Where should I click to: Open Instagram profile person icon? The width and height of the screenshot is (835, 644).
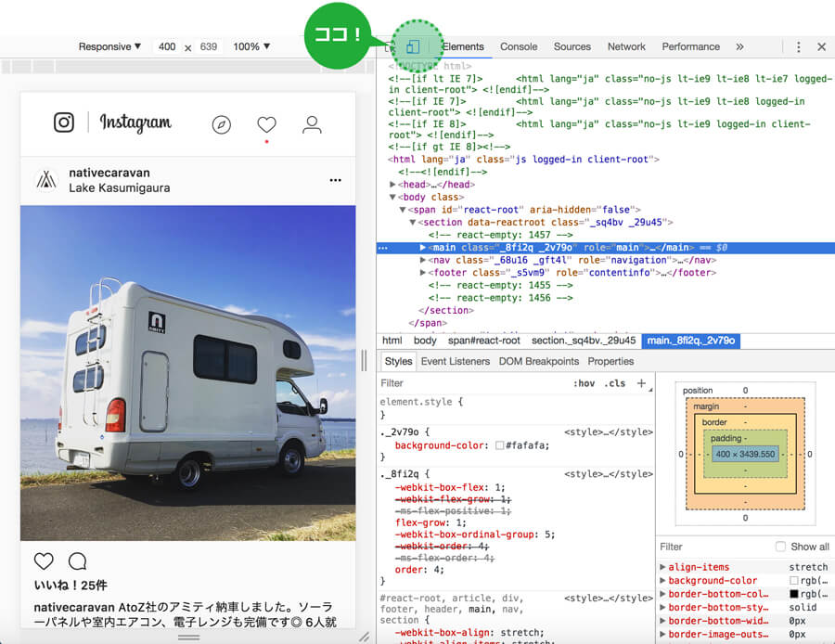click(313, 124)
